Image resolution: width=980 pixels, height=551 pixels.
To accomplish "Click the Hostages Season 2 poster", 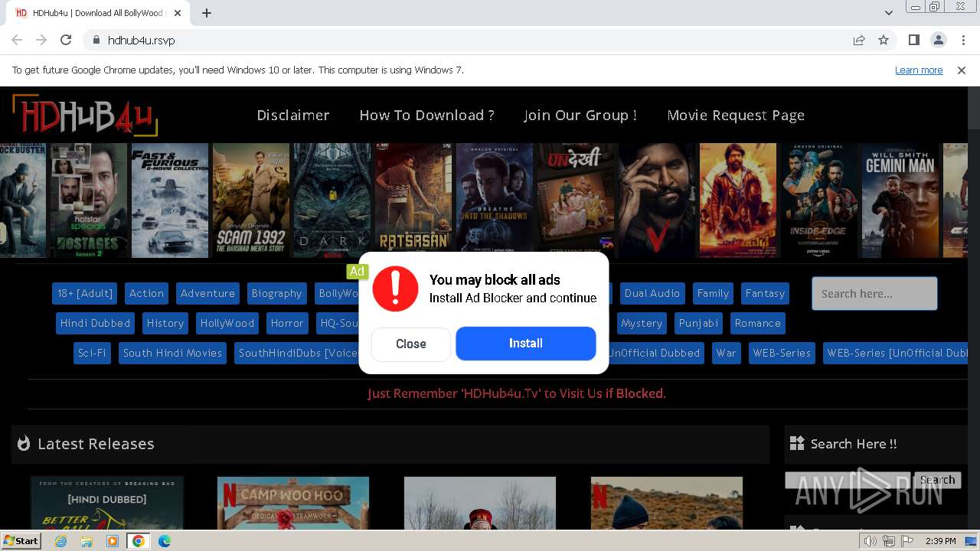I will [x=89, y=200].
